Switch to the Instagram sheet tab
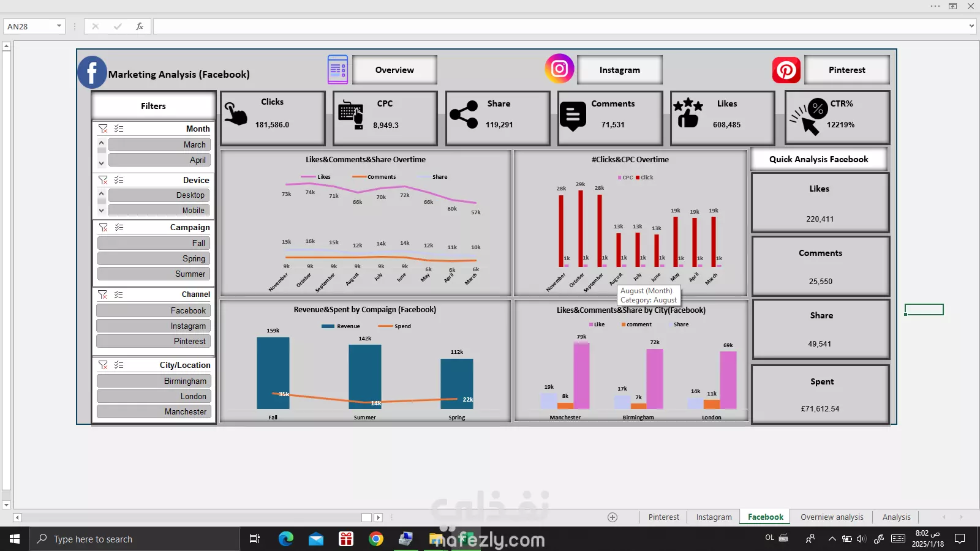Viewport: 980px width, 551px height. click(714, 517)
